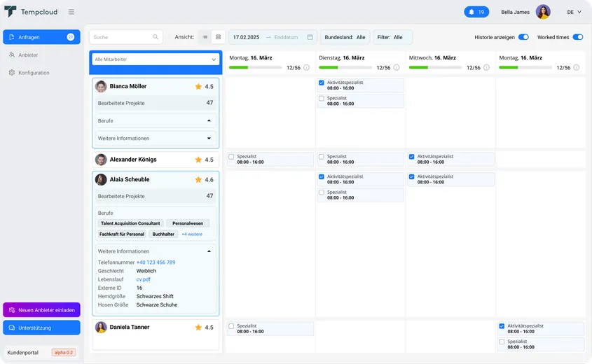Uncheck Daniela's last Montag Aktivitätspezialist shift
Image resolution: width=592 pixels, height=364 pixels.
[x=502, y=326]
